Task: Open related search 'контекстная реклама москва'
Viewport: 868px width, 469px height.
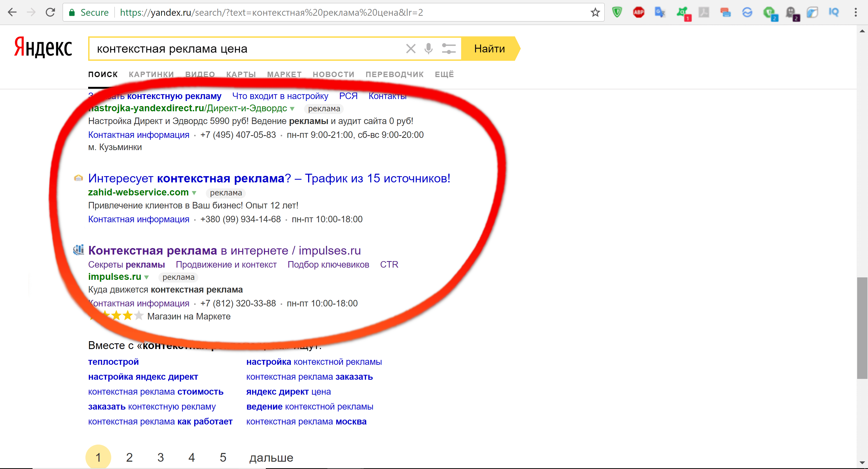Action: [x=306, y=422]
